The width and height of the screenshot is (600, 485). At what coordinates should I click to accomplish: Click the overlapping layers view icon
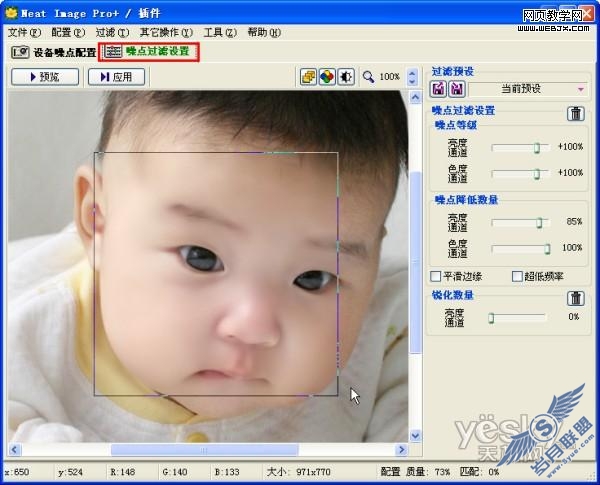pyautogui.click(x=308, y=77)
